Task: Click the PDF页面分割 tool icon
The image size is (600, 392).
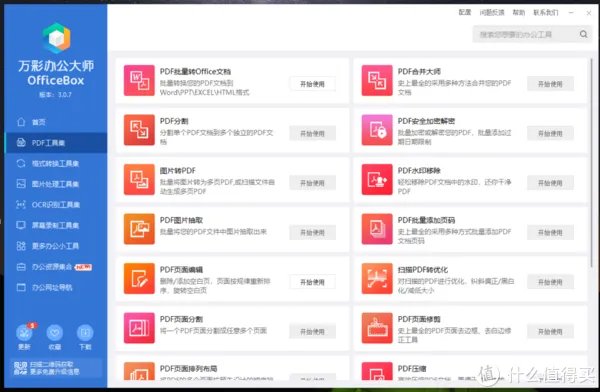Action: pyautogui.click(x=139, y=328)
